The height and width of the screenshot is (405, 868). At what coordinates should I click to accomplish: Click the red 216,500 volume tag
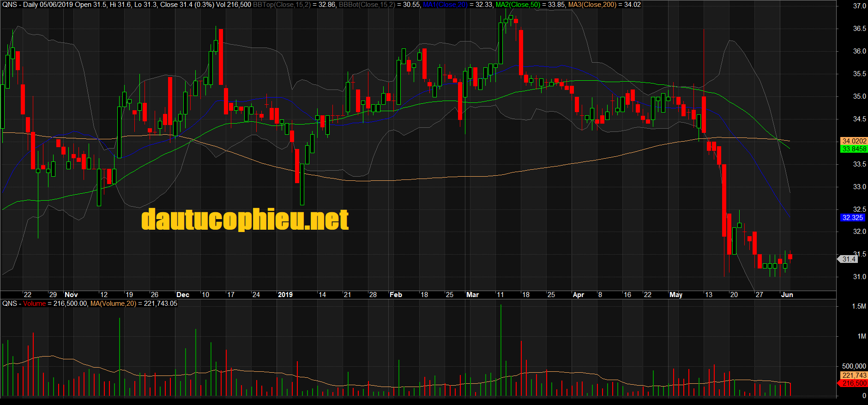(x=854, y=383)
